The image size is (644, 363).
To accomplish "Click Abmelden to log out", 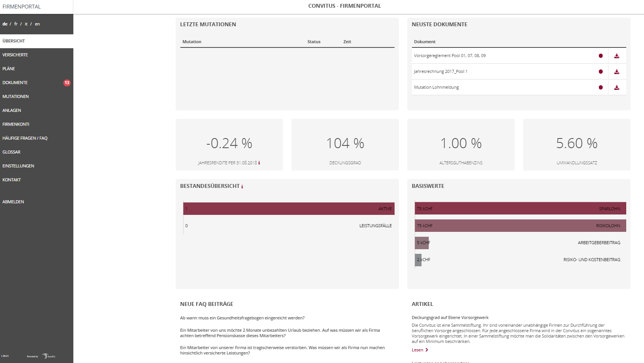I will click(13, 202).
